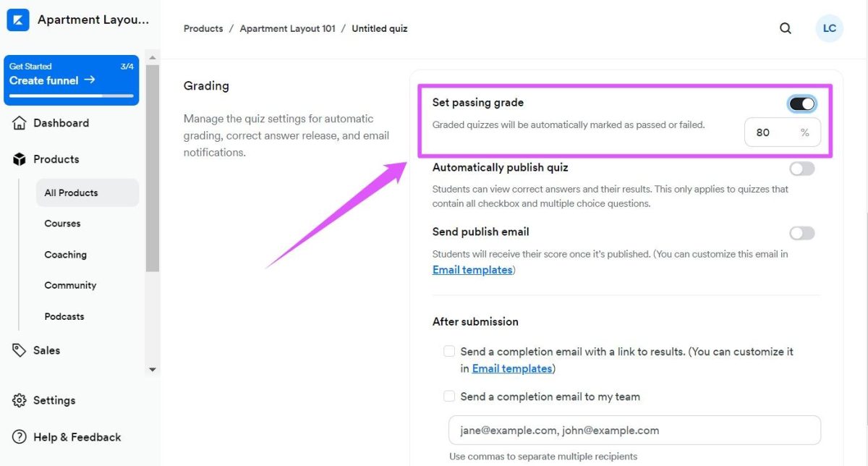The image size is (868, 466).
Task: Turn on the Send publish email toggle
Action: 802,233
